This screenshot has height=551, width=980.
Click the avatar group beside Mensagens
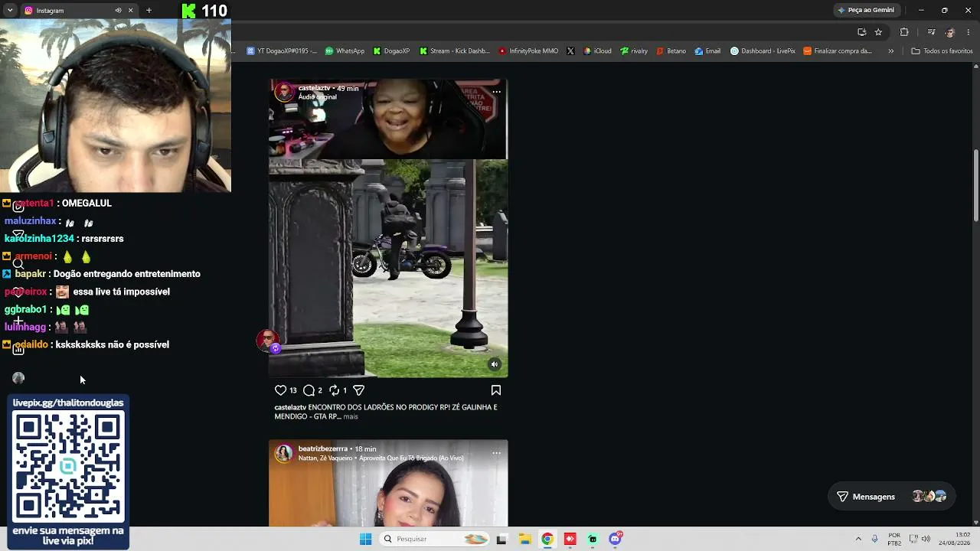pyautogui.click(x=929, y=497)
